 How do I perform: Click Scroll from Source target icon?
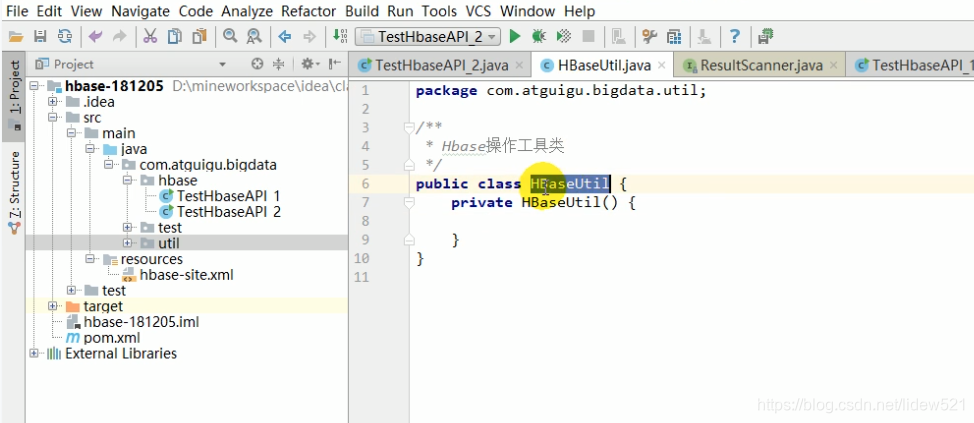coord(257,64)
